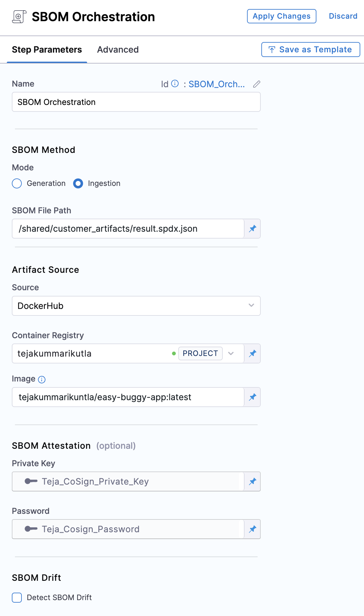Click Save as Template button
This screenshot has height=616, width=364.
click(310, 50)
